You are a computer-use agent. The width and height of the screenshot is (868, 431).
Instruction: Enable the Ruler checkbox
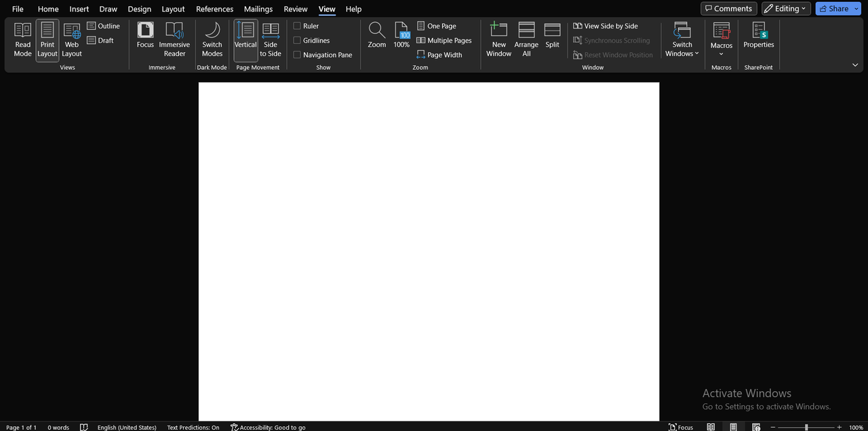point(297,26)
